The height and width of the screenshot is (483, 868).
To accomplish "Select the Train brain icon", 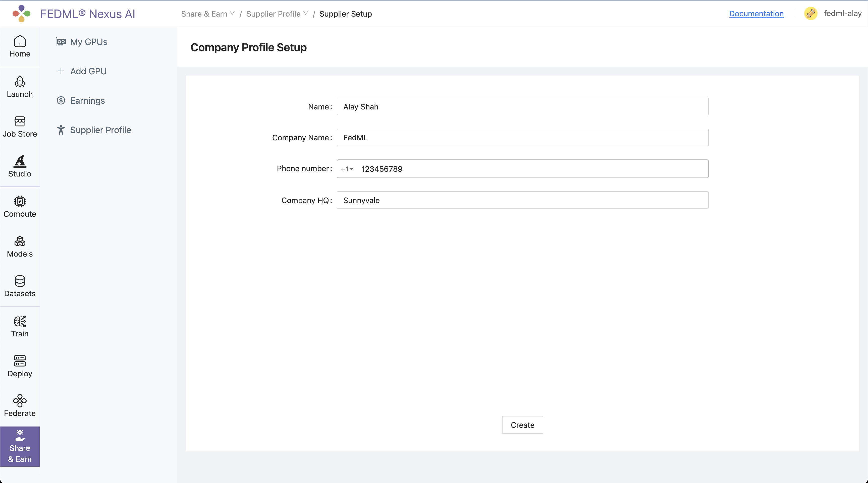I will click(20, 321).
